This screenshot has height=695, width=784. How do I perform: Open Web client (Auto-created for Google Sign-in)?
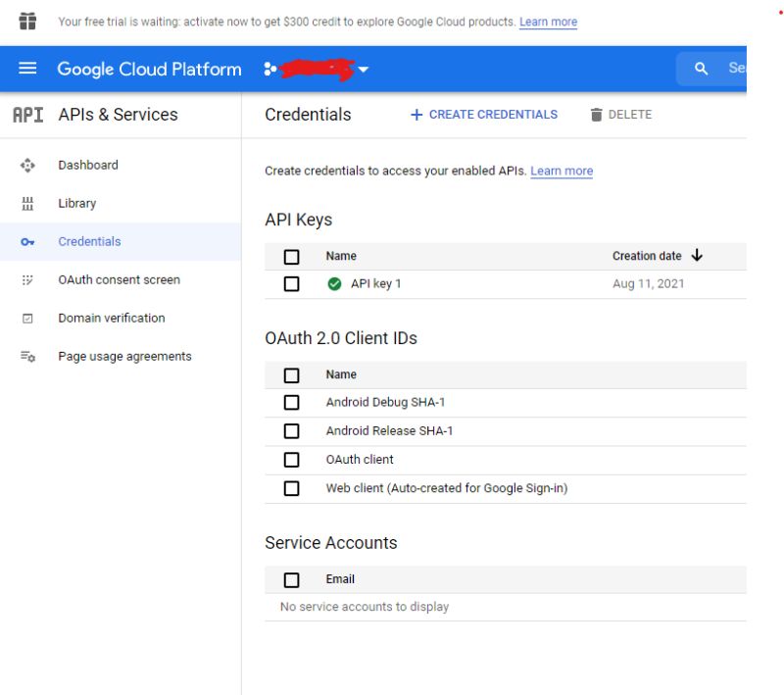pos(447,488)
